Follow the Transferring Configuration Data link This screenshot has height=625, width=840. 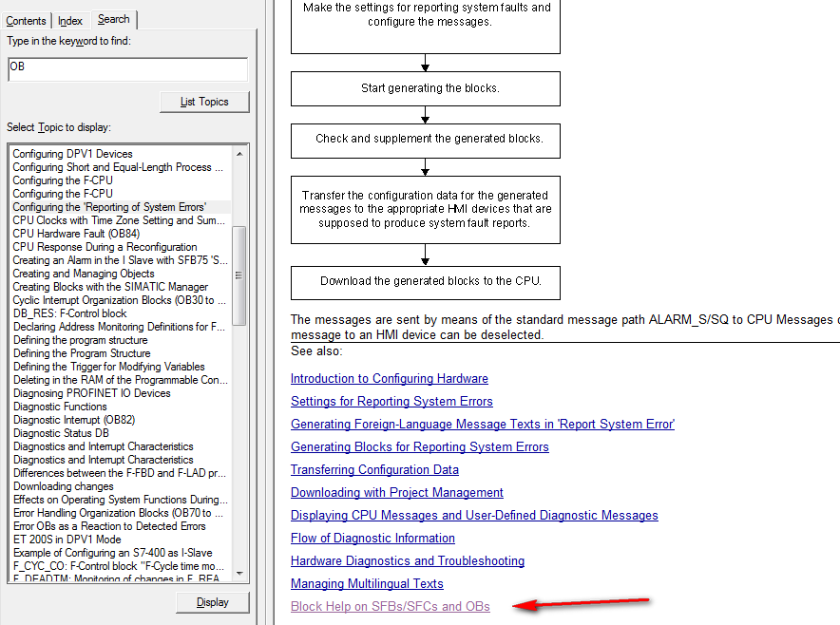coord(375,469)
